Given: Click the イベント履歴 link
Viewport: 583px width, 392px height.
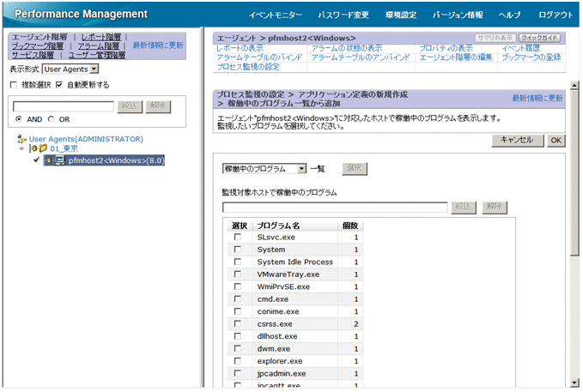Looking at the screenshot, I should click(520, 48).
